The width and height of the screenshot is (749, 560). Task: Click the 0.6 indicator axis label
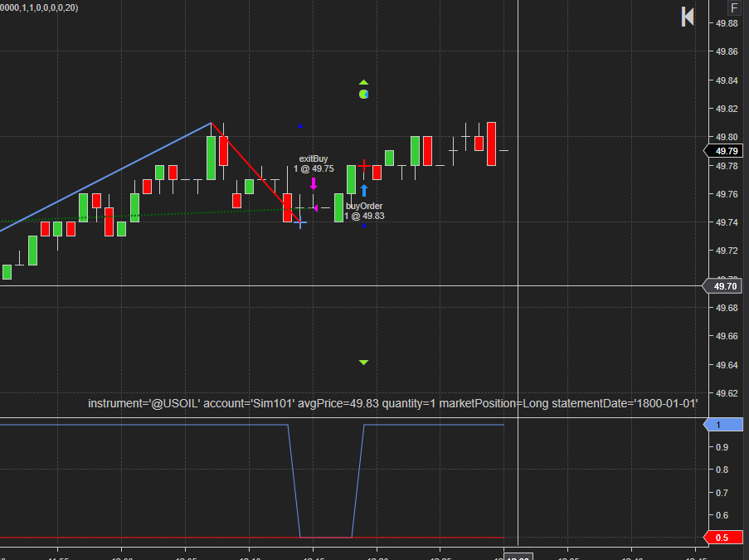pyautogui.click(x=722, y=515)
